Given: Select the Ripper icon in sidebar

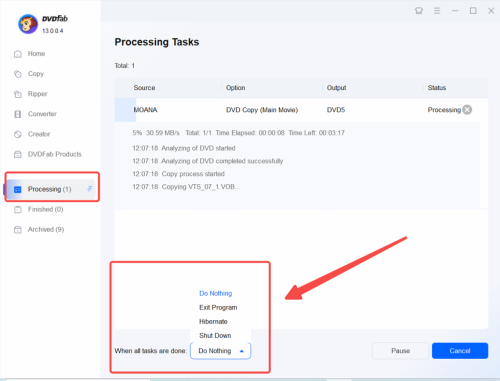Looking at the screenshot, I should (18, 94).
